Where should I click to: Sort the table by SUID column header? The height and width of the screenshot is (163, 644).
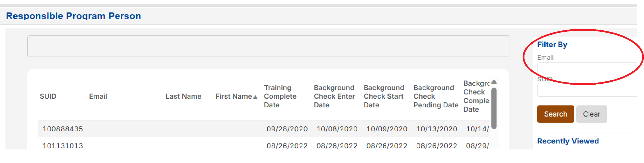pyautogui.click(x=48, y=96)
